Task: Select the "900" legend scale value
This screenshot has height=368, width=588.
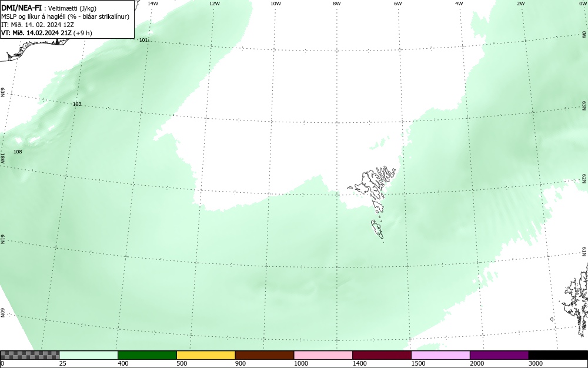Action: click(x=240, y=363)
